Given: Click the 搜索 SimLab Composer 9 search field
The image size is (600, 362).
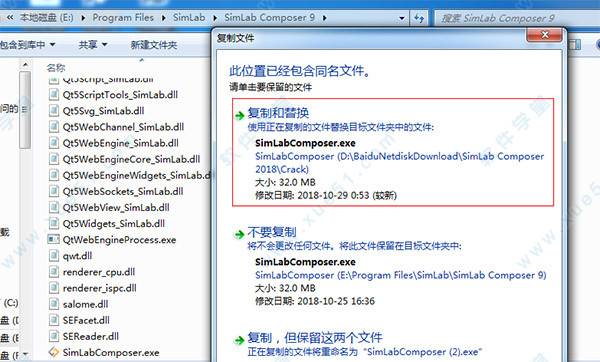Looking at the screenshot, I should click(517, 18).
